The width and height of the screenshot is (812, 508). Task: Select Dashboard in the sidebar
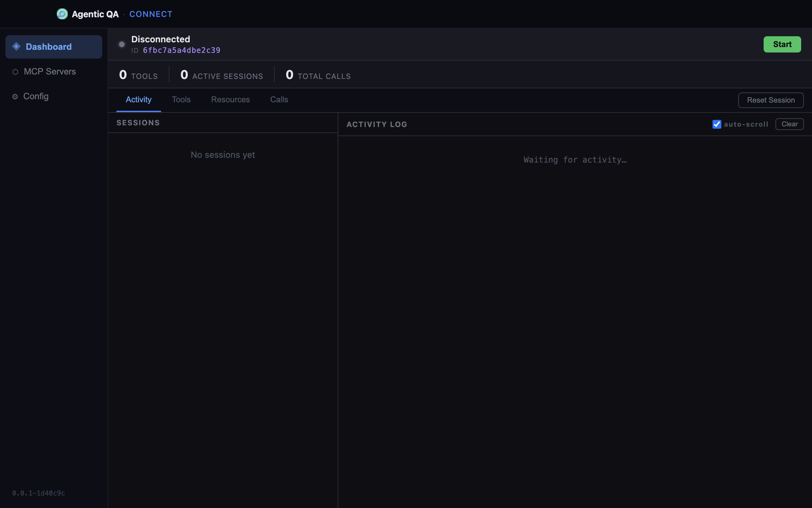pos(54,47)
